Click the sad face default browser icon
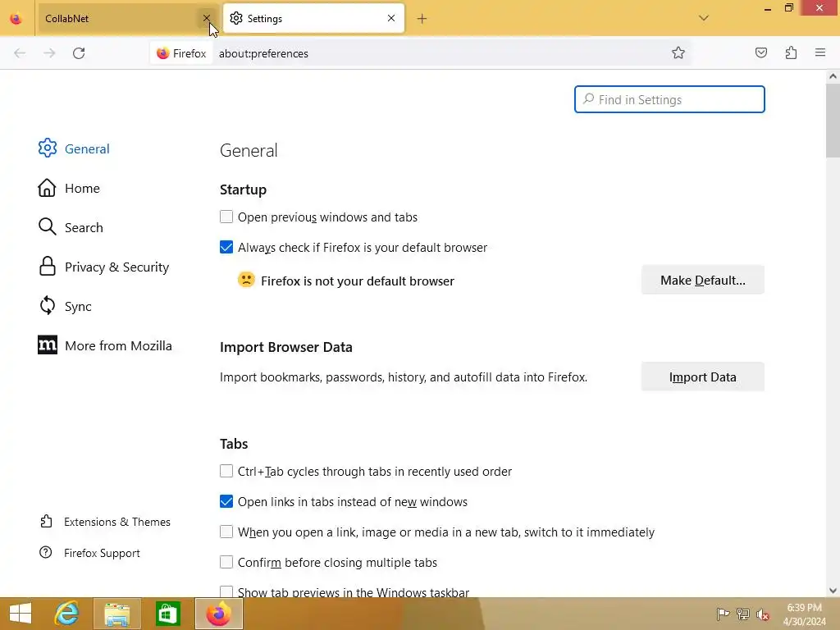The image size is (840, 630). 246,280
